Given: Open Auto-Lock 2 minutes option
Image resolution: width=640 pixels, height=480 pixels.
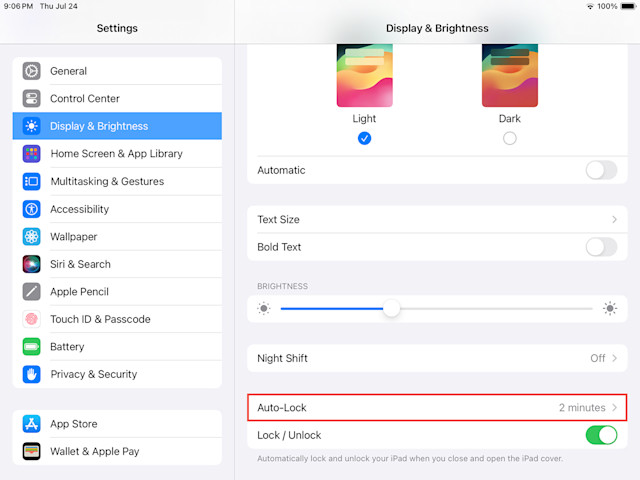Looking at the screenshot, I should point(437,407).
